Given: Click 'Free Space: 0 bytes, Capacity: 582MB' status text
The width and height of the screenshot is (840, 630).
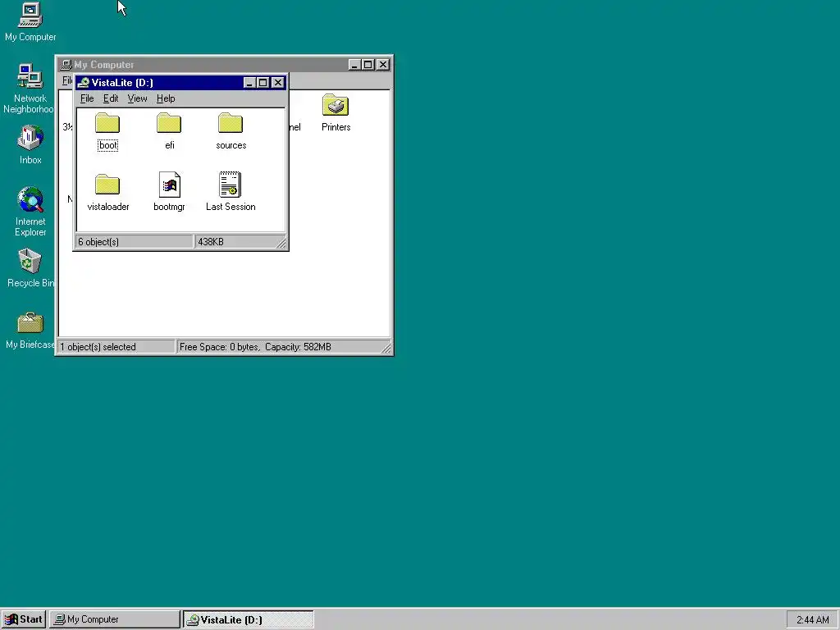Looking at the screenshot, I should (x=256, y=347).
